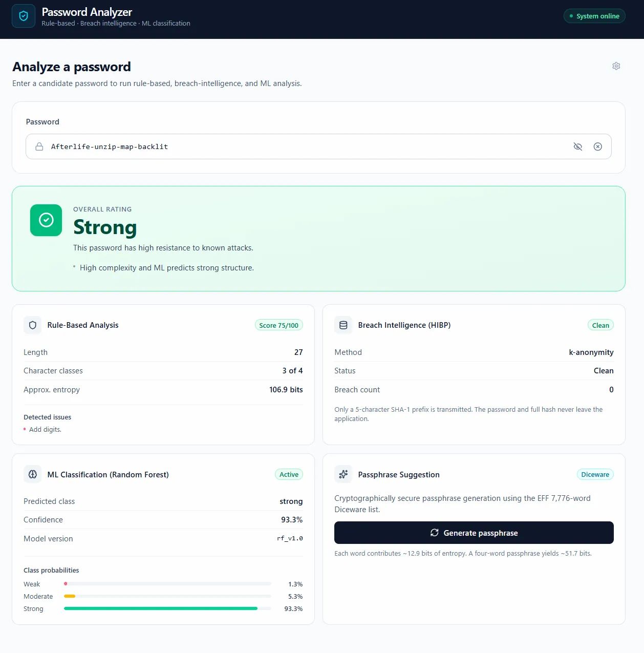
Task: Click the header subtitle 'Rule-based · Breach intelligence'
Action: pos(116,24)
